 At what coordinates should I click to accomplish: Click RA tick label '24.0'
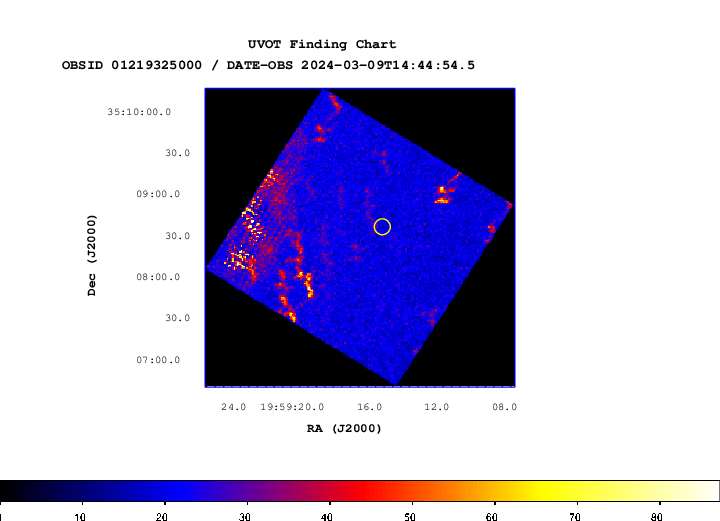(x=233, y=407)
